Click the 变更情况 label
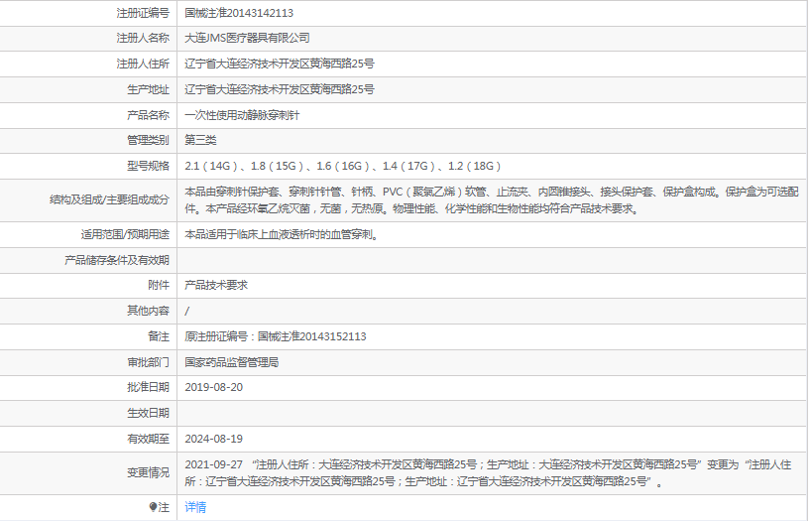This screenshot has width=812, height=521. tap(148, 472)
